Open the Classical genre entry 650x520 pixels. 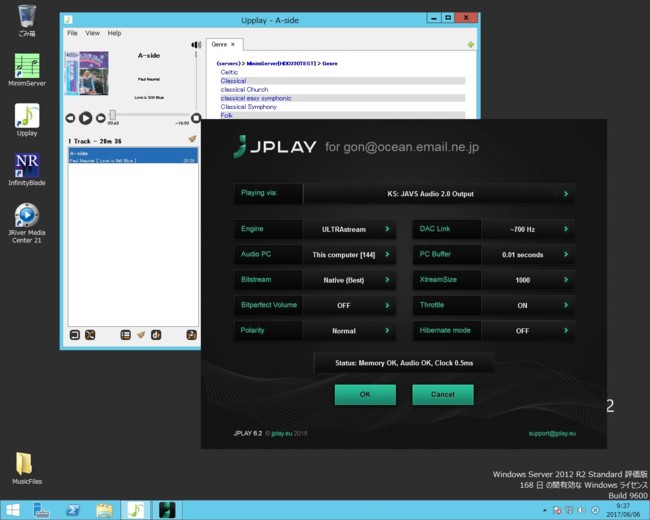coord(233,81)
